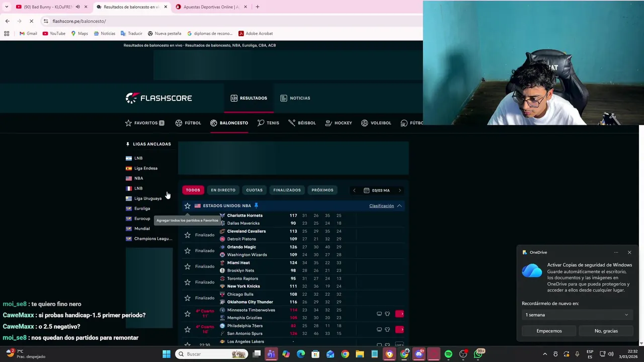Unpin the NBA league pin icon
This screenshot has width=644, height=362.
[256, 206]
